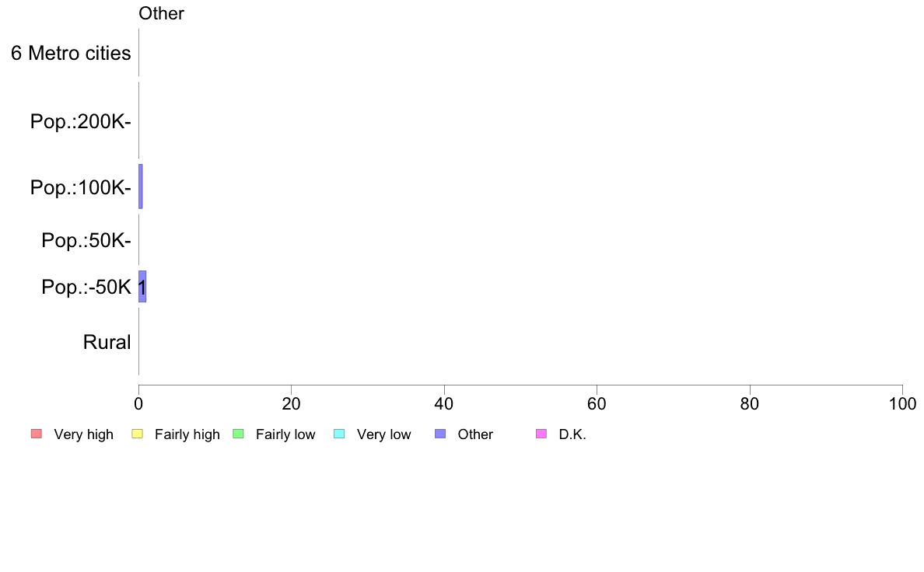This screenshot has width=924, height=572.
Task: Click the green Fairly low legend swatch
Action: (238, 434)
